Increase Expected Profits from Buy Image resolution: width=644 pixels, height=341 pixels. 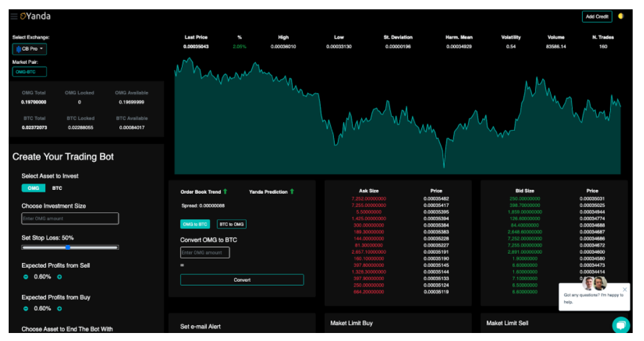59,308
